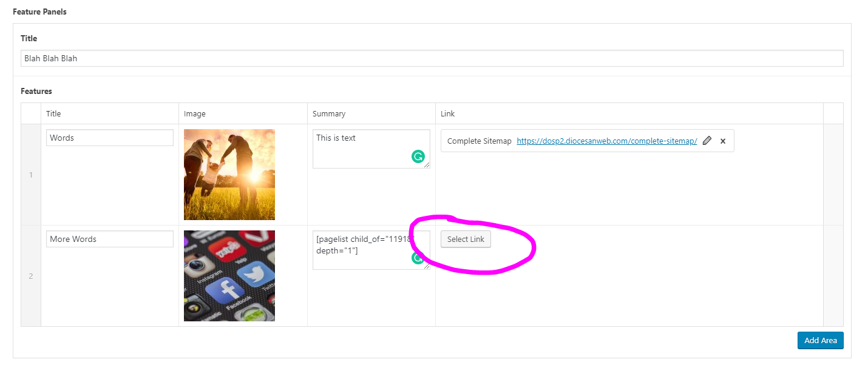Select the family sunset image thumbnail
868x365 pixels.
(x=229, y=175)
